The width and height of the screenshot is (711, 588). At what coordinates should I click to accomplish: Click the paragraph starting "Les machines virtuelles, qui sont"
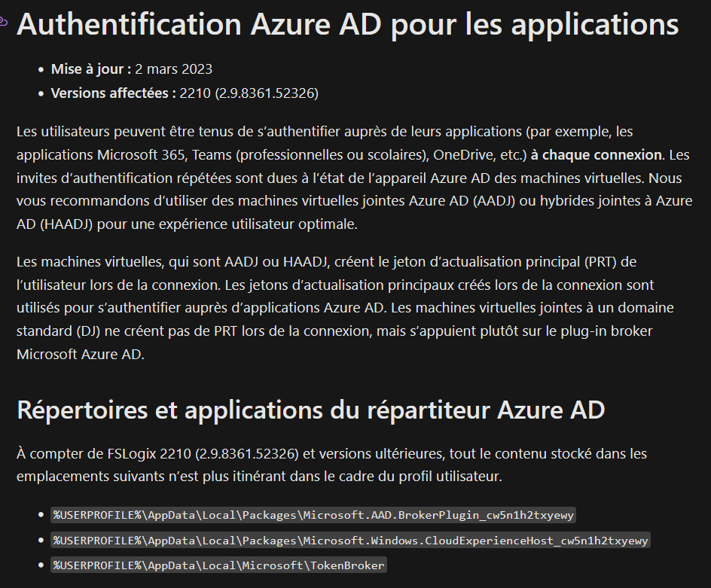pos(345,308)
